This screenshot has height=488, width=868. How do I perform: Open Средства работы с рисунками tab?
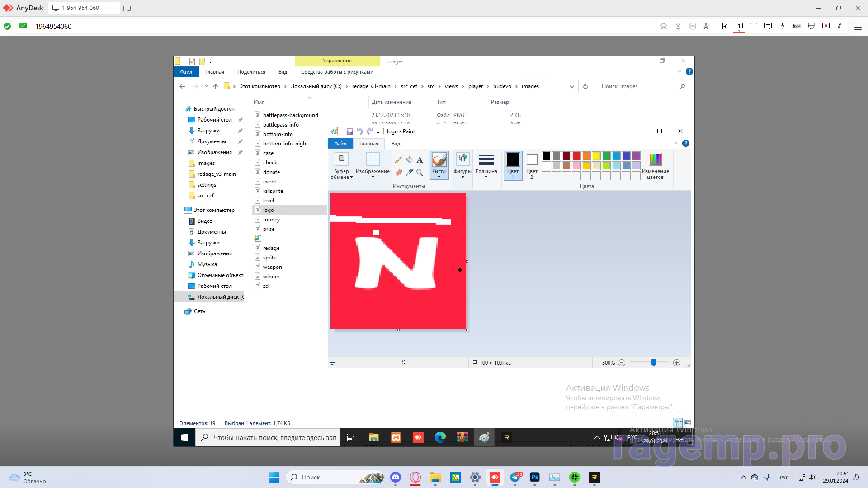click(x=337, y=72)
